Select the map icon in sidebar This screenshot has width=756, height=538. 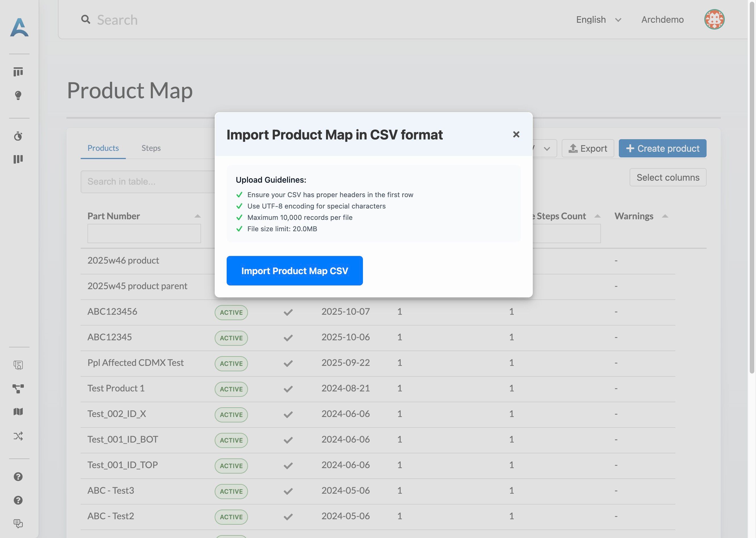coord(18,412)
